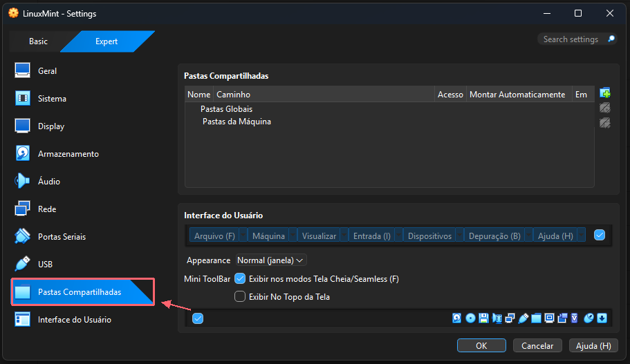Viewport: 630px width, 364px height.
Task: Toggle the Máquina menu item
Action: tap(268, 236)
